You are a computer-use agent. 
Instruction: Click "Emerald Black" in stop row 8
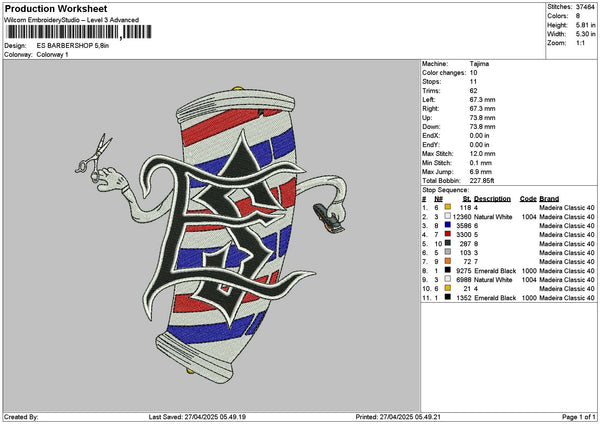coord(495,271)
